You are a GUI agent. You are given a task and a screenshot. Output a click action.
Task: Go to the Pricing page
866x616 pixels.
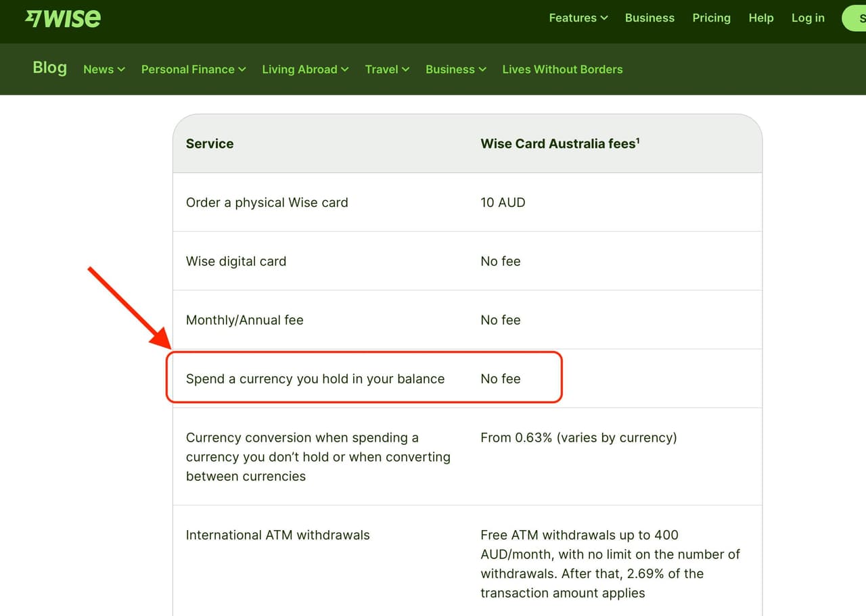click(x=711, y=18)
